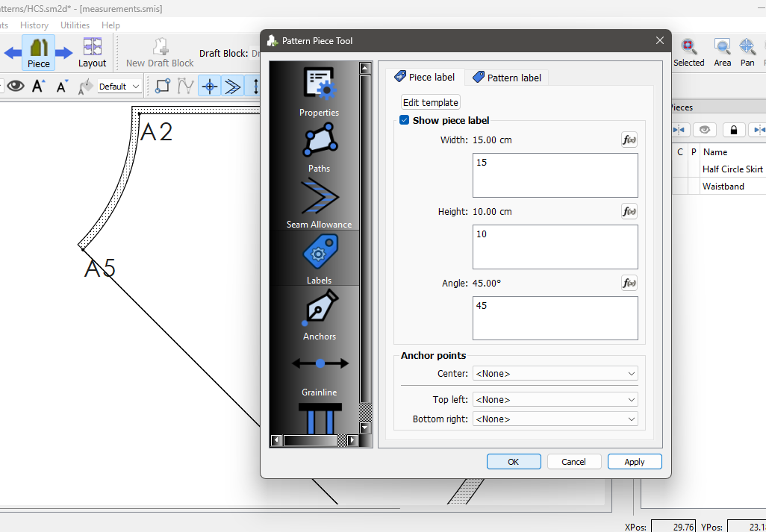
Task: Open the Default font dropdown in toolbar
Action: [119, 87]
